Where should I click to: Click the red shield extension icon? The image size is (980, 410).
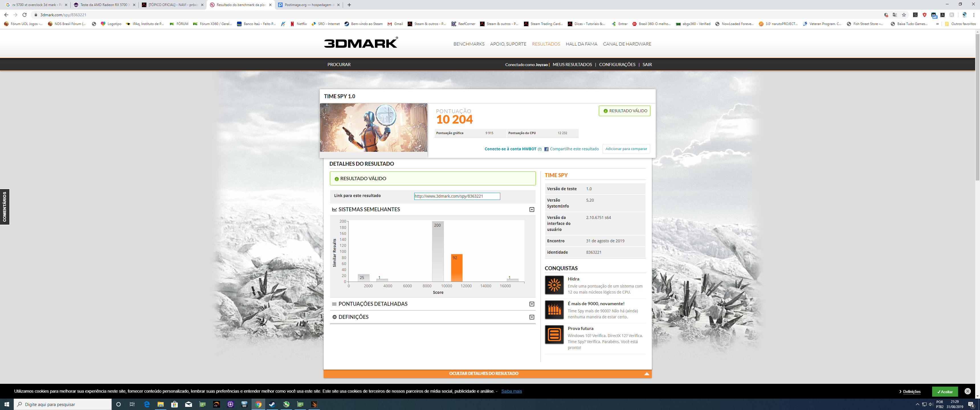924,15
